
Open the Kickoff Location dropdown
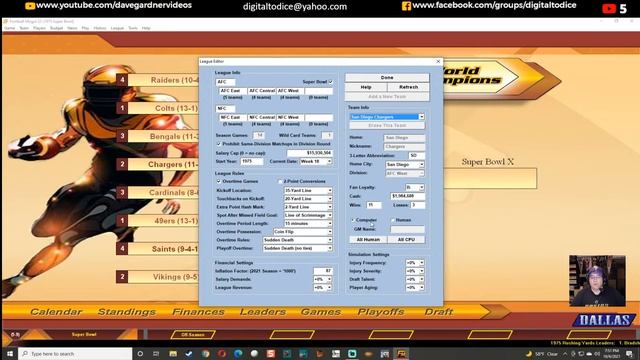click(330, 191)
